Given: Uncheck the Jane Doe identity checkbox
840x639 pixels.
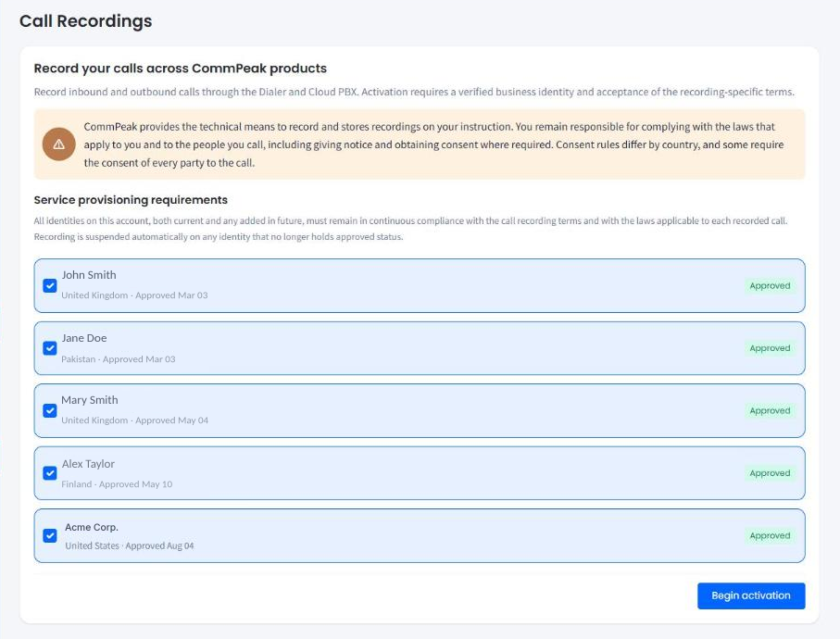Looking at the screenshot, I should 50,348.
